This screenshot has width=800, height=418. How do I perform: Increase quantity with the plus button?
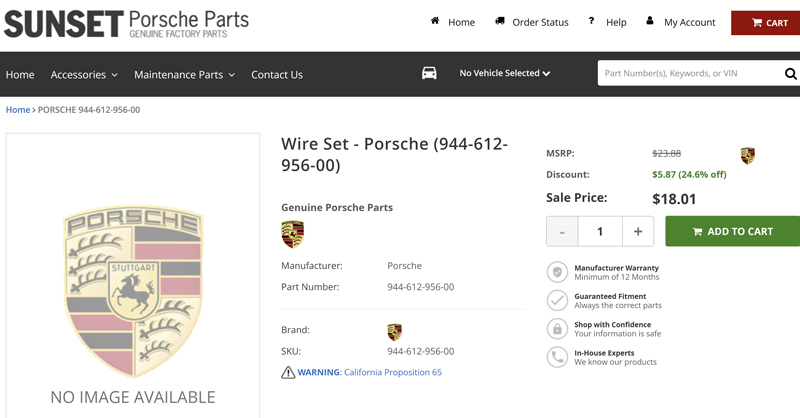(638, 231)
